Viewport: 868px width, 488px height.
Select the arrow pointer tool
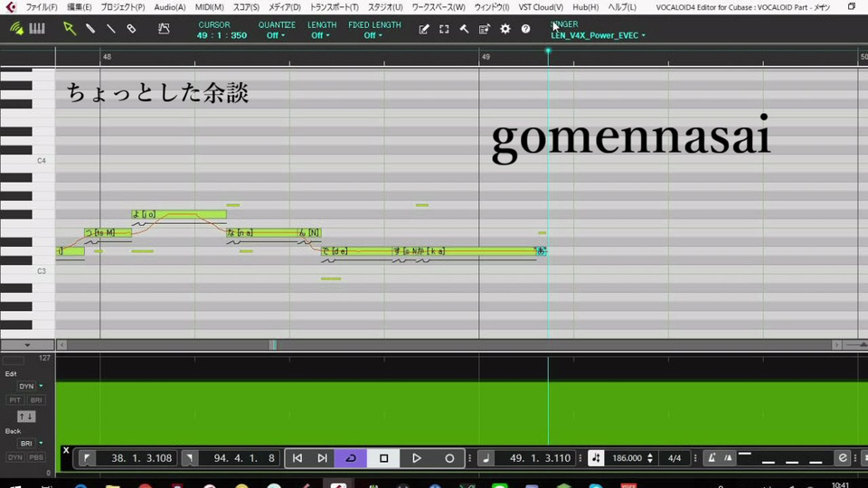(70, 29)
